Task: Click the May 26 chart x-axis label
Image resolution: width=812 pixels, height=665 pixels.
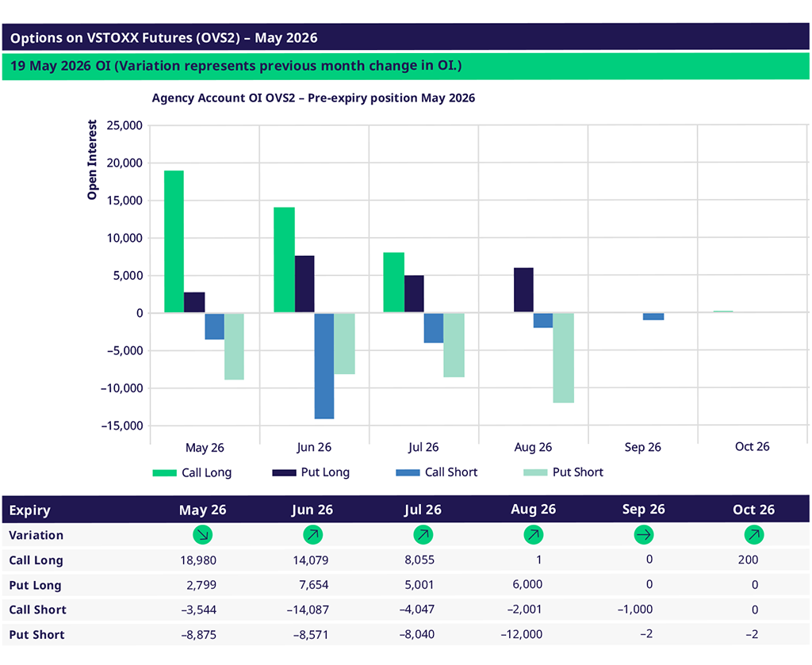Action: click(x=205, y=448)
